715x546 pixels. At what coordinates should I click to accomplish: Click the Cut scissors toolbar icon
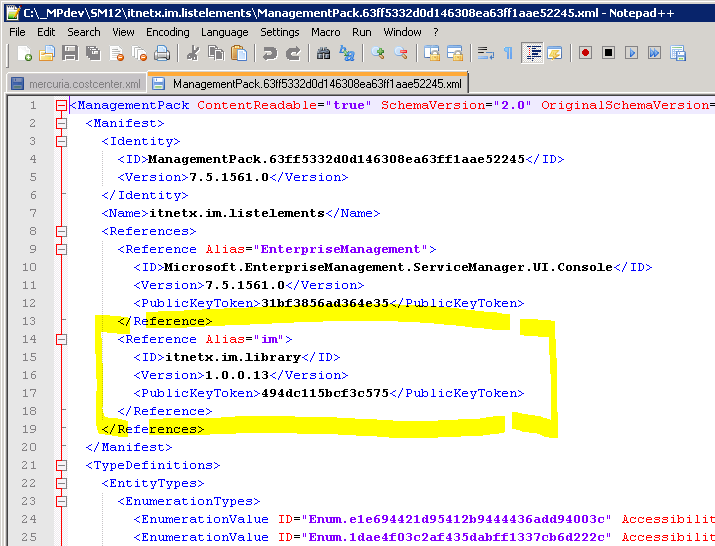(x=190, y=53)
